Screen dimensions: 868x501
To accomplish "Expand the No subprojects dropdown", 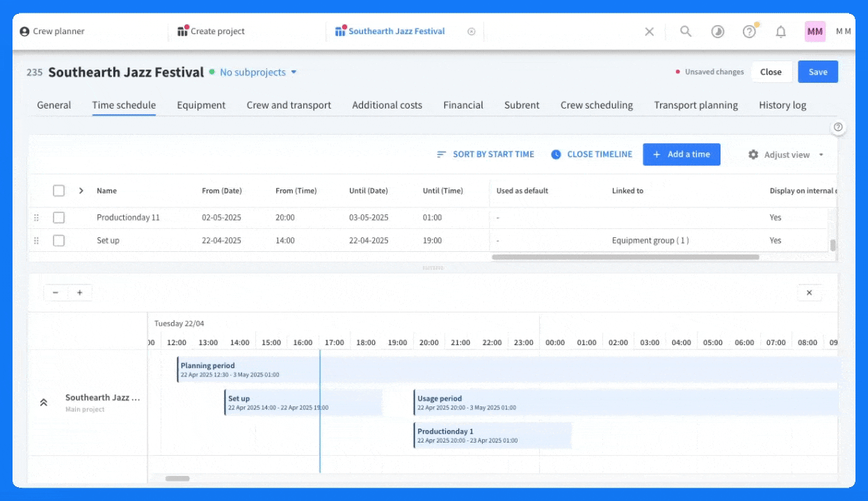I will point(258,72).
